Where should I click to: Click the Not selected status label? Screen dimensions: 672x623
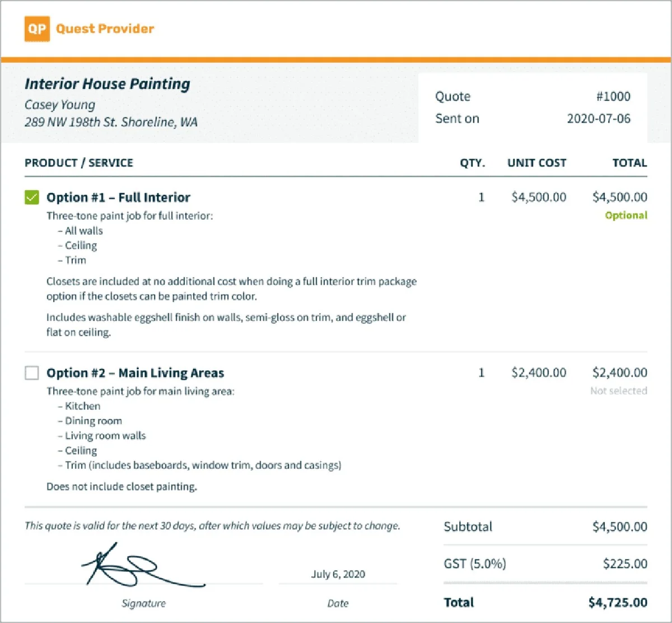[618, 391]
